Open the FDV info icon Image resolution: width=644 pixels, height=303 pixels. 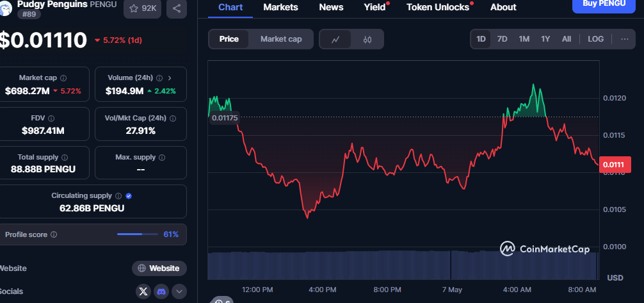tap(51, 119)
